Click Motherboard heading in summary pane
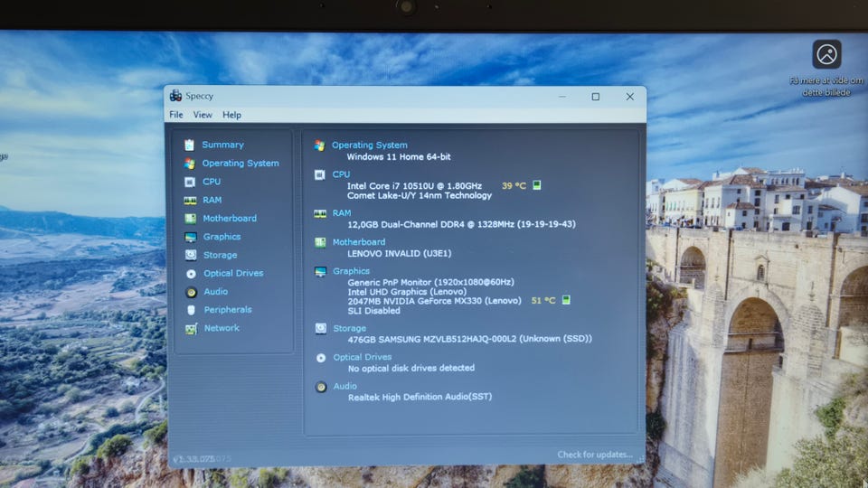This screenshot has width=868, height=488. [x=359, y=242]
